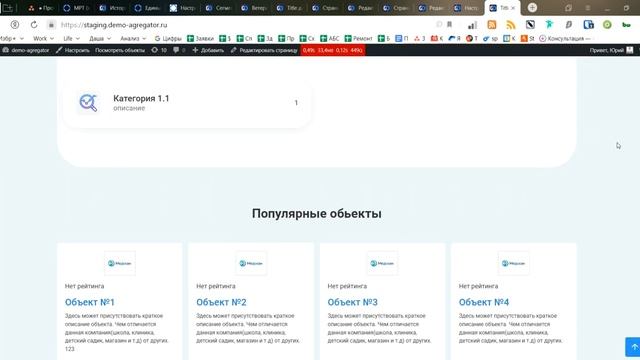This screenshot has width=640, height=360.
Task: Click the green circle extension icon
Action: pos(607,24)
